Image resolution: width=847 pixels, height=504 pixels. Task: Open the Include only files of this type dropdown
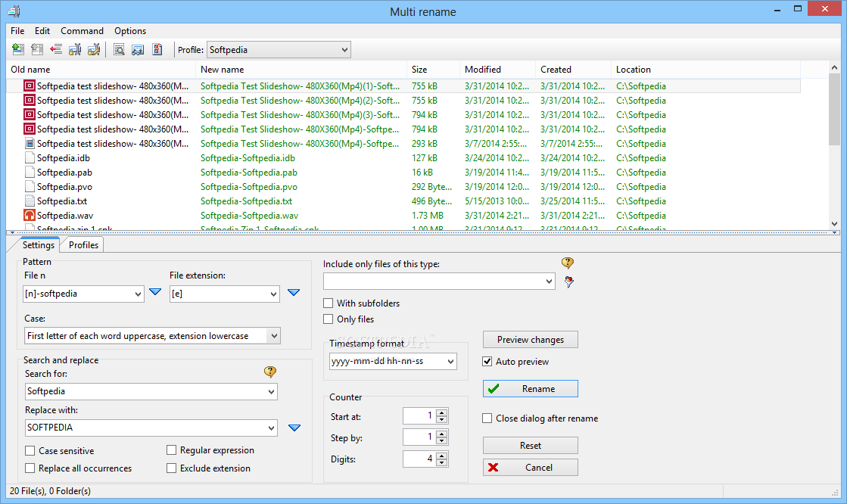(x=549, y=282)
